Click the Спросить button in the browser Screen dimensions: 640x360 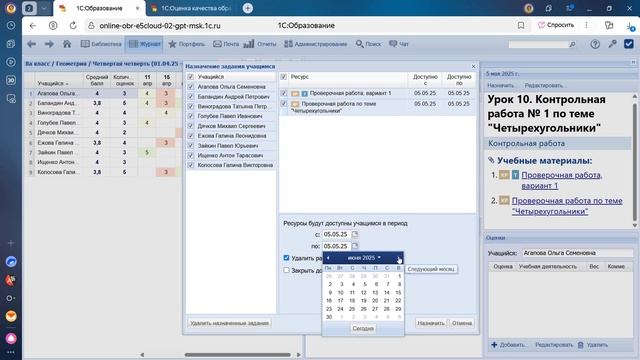pos(556,25)
